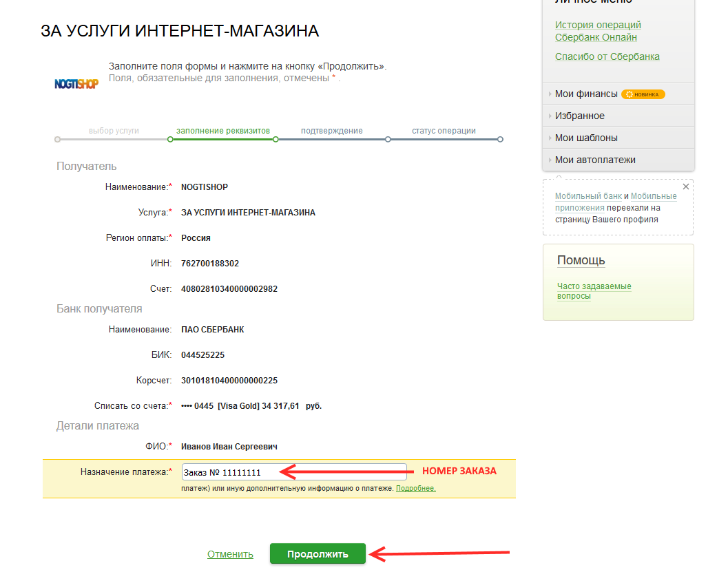Viewport: 728px width, 583px height.
Task: Click the статус операции step label
Action: [444, 131]
